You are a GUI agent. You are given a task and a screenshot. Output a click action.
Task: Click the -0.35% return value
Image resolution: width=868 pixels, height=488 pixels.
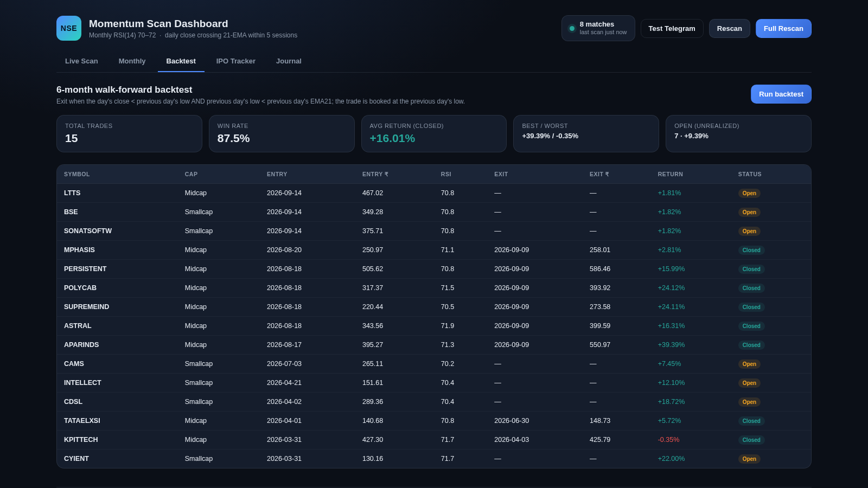click(x=668, y=440)
